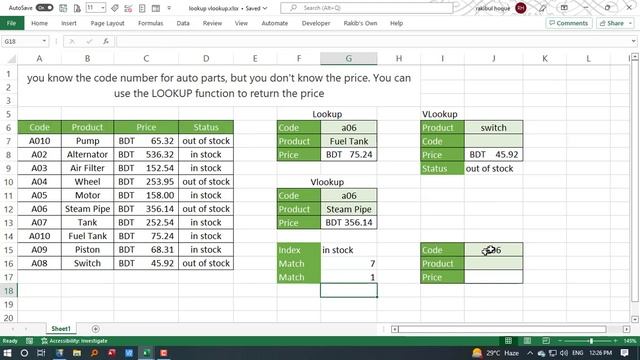Click the vertical scrollbar down arrow
640x360 pixels.
click(x=635, y=319)
